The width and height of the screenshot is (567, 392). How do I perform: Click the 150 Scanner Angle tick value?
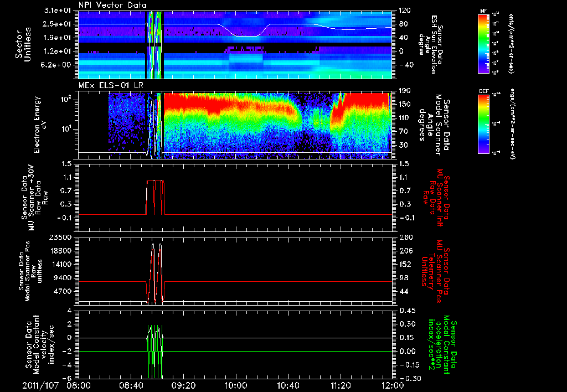[405, 105]
